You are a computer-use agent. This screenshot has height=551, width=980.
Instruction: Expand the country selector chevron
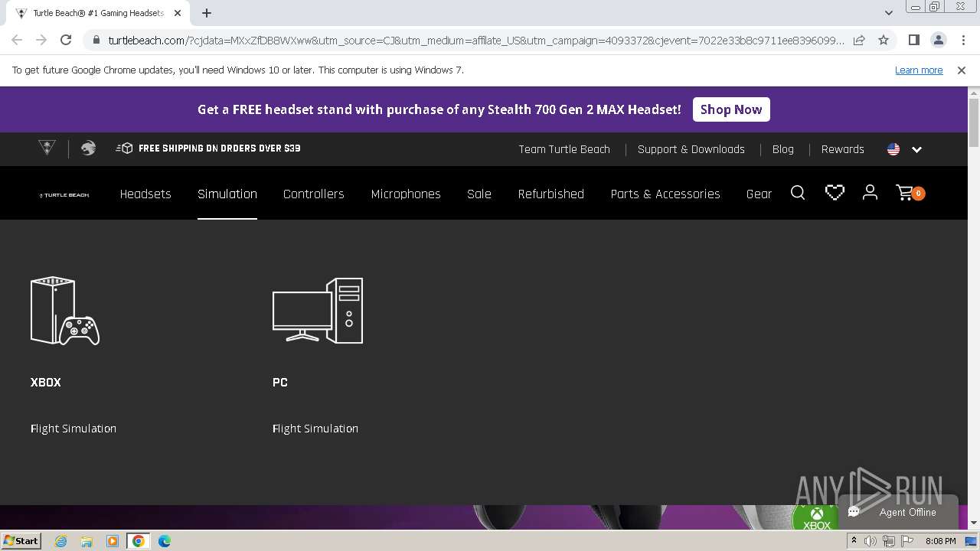(x=916, y=149)
